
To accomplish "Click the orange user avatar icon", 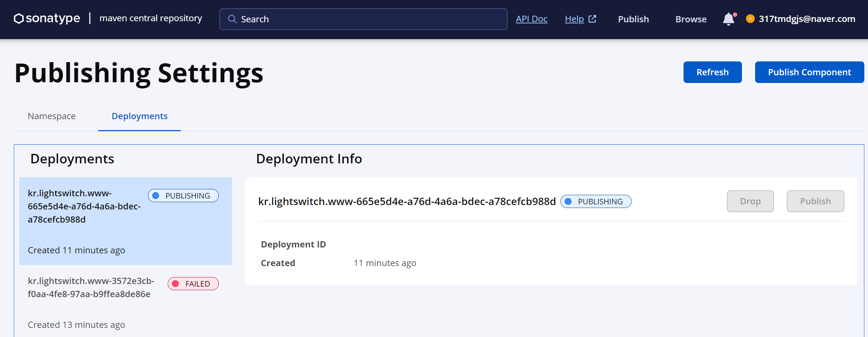I will 750,19.
